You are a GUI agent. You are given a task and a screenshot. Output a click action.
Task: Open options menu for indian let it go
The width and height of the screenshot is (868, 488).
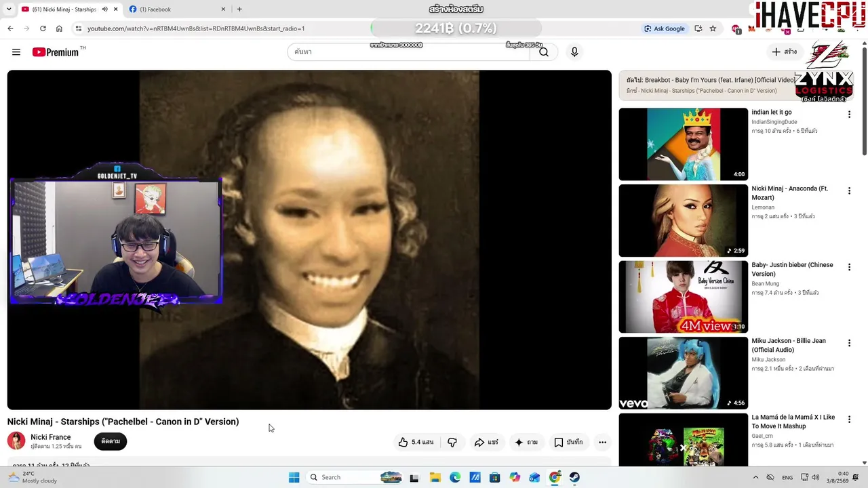point(848,115)
